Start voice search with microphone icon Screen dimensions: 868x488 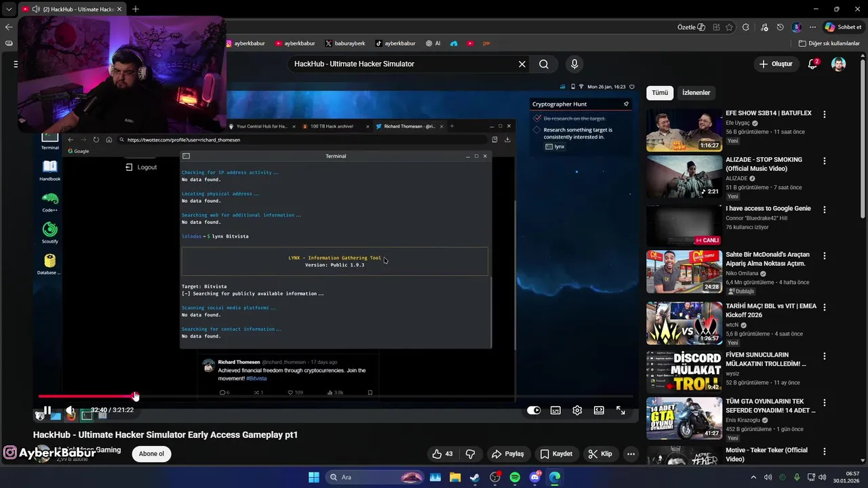tap(574, 64)
